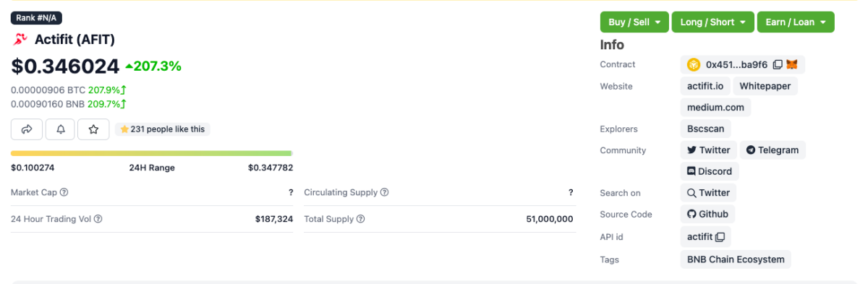Open the actifit.io website link
This screenshot has height=284, width=868.
coord(705,86)
